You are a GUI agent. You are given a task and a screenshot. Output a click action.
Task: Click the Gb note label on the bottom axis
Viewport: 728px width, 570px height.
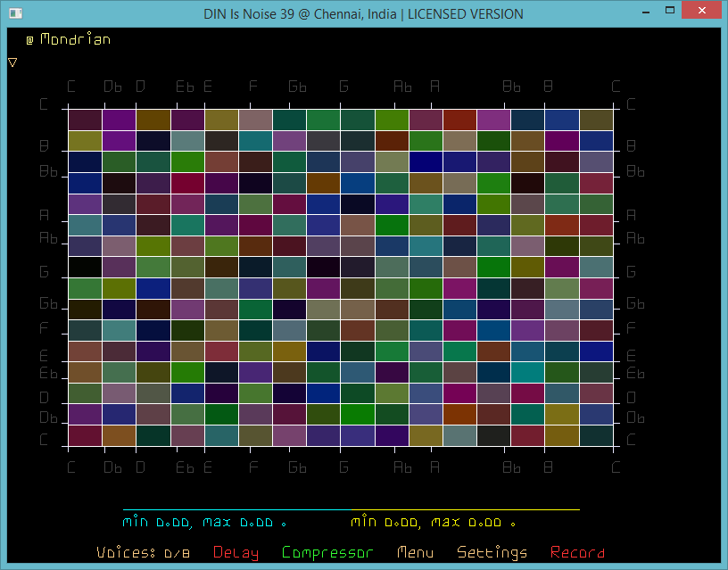(297, 467)
